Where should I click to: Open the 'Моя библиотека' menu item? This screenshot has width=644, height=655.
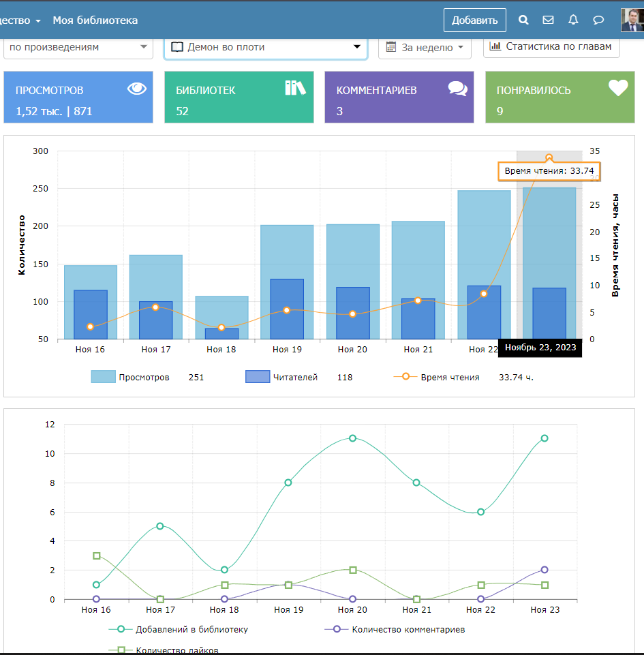[x=95, y=20]
